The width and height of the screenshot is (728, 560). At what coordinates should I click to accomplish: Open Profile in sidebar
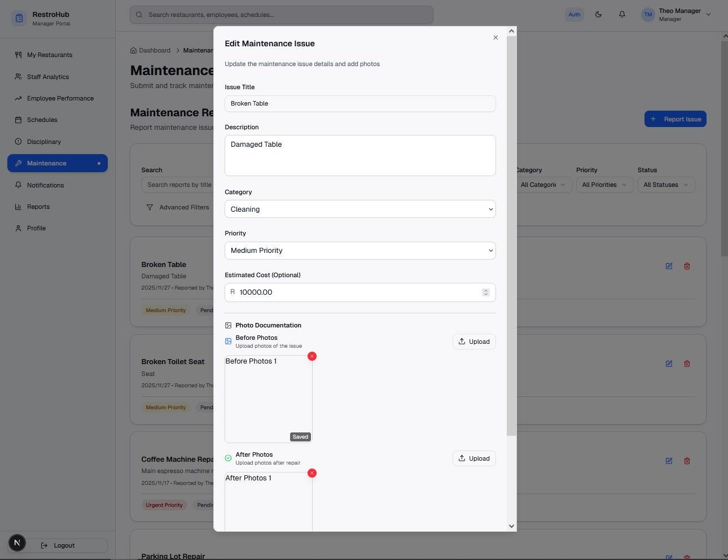[58, 228]
